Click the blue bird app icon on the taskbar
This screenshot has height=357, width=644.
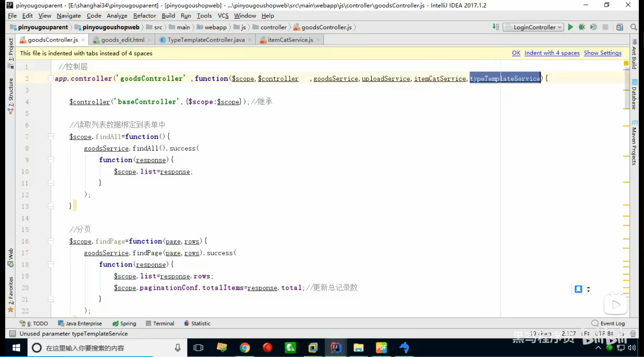coord(404,348)
